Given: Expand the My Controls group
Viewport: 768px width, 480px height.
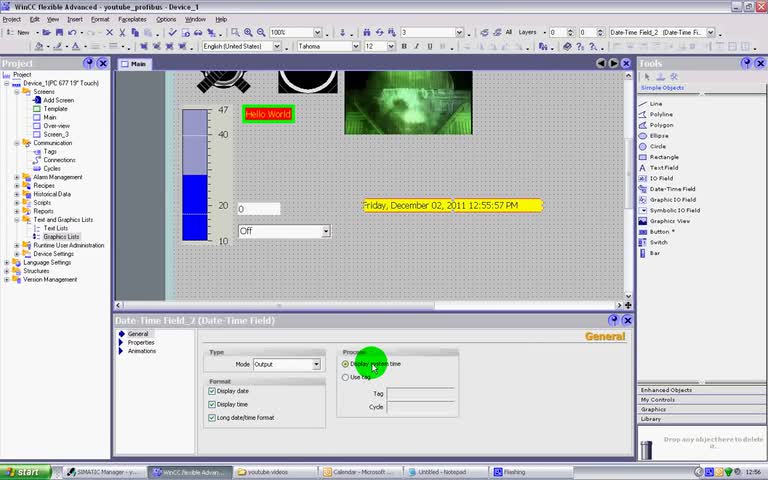Looking at the screenshot, I should [701, 400].
